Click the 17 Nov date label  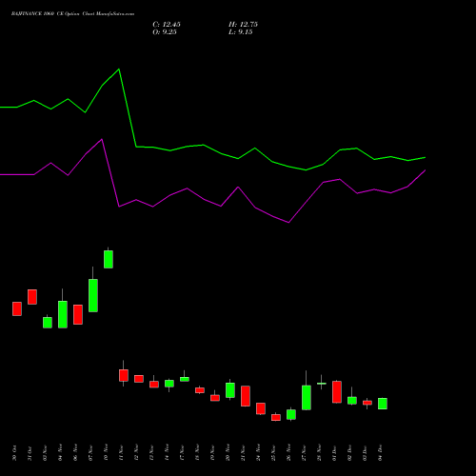(182, 453)
